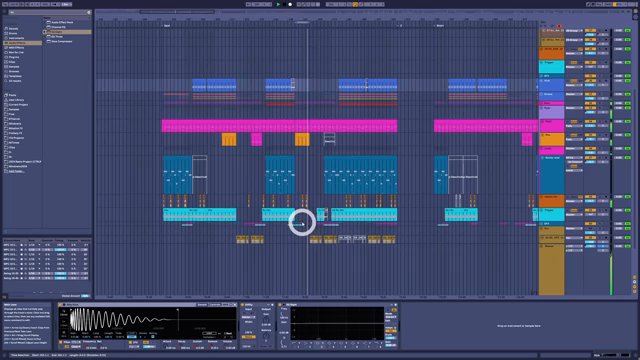Select Sounds category icon in browser
The height and width of the screenshot is (360, 640).
click(x=6, y=29)
